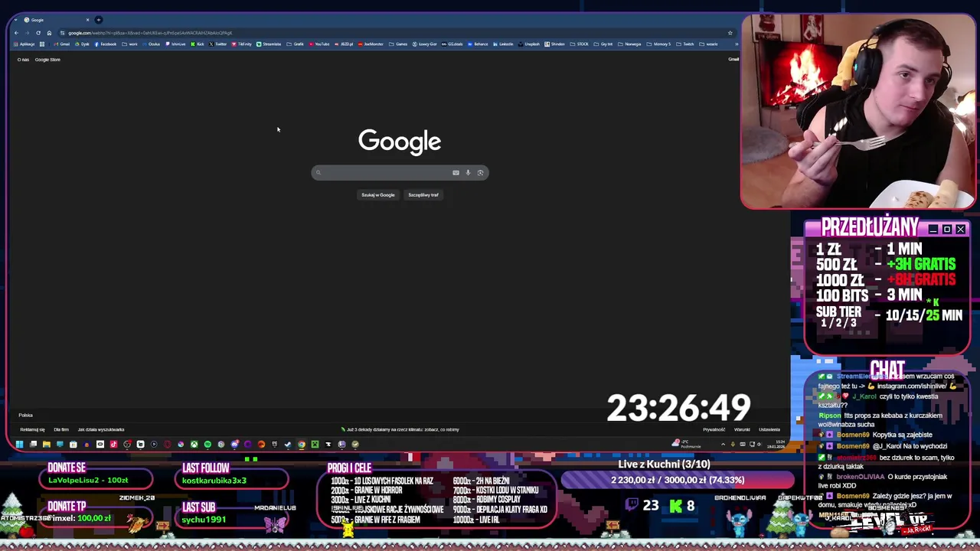Click the Szukaj w Google button
This screenshot has height=551, width=980.
click(378, 195)
